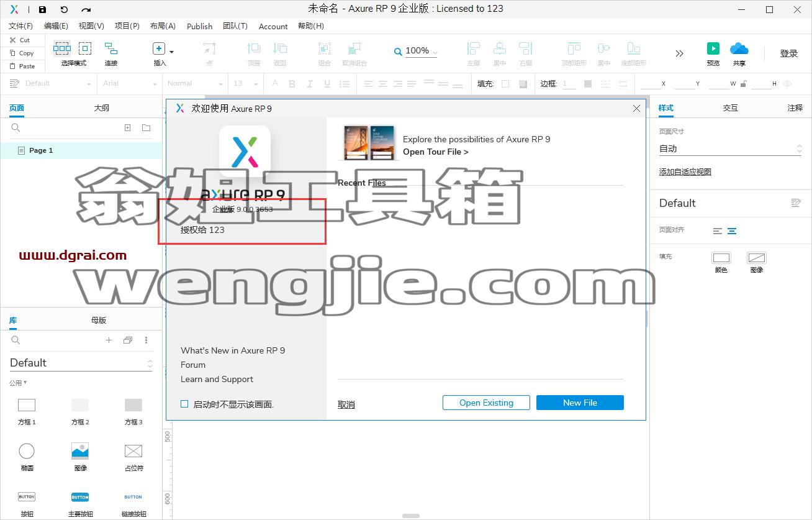Toggle the Bold formatting button
Screen dimensions: 812x520
(292, 84)
